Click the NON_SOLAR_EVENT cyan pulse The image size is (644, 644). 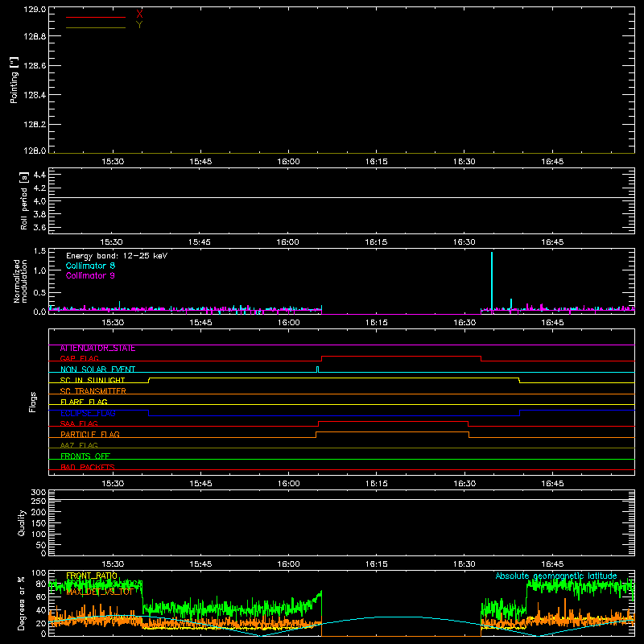point(317,369)
